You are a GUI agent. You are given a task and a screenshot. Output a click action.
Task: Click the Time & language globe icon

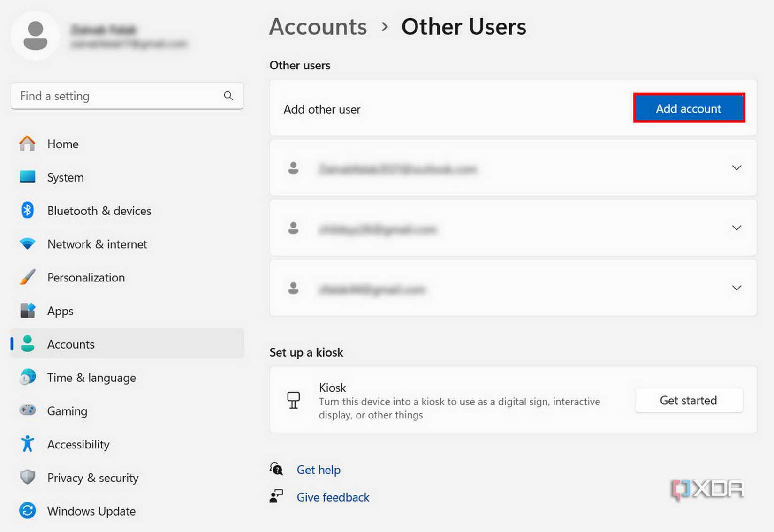27,377
